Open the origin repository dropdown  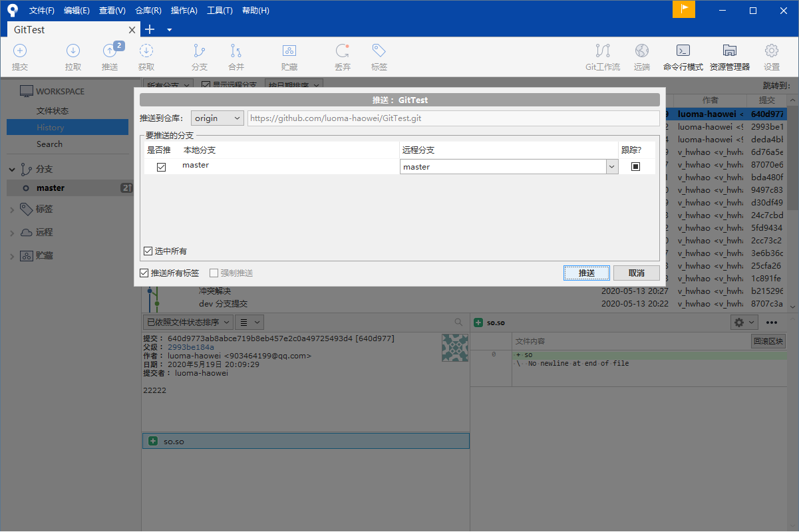pos(218,118)
